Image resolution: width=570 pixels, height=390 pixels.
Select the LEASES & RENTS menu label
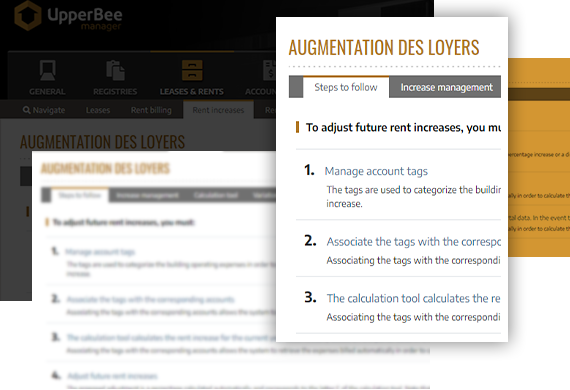pos(192,92)
